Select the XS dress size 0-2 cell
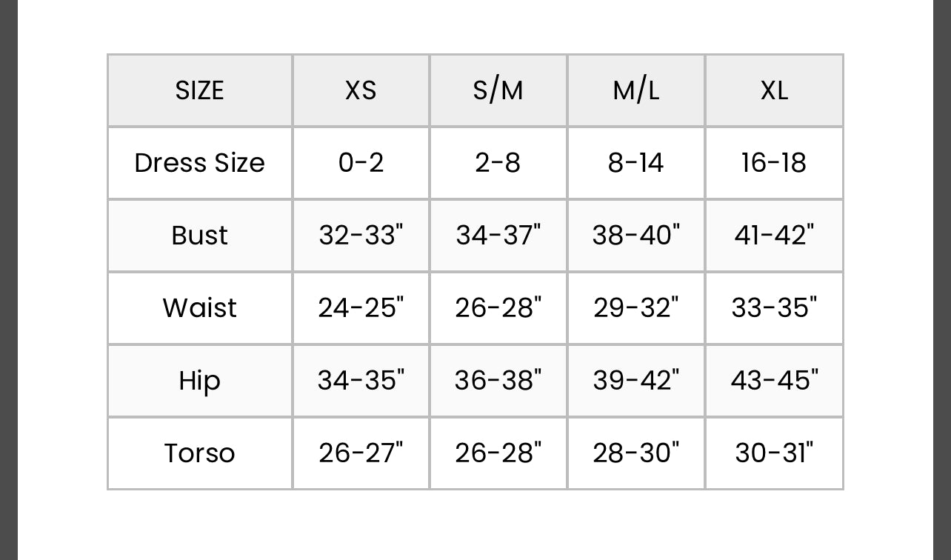 pos(361,163)
